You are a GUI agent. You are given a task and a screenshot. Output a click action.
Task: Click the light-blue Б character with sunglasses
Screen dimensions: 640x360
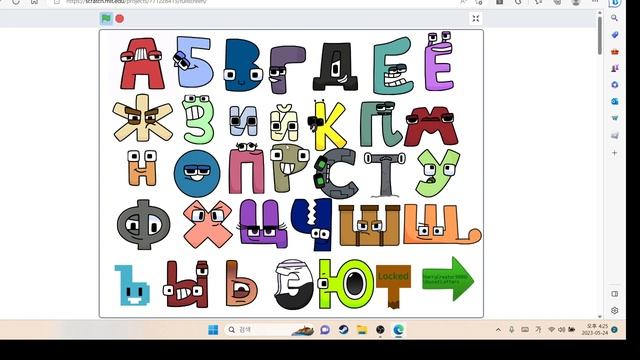tap(193, 62)
